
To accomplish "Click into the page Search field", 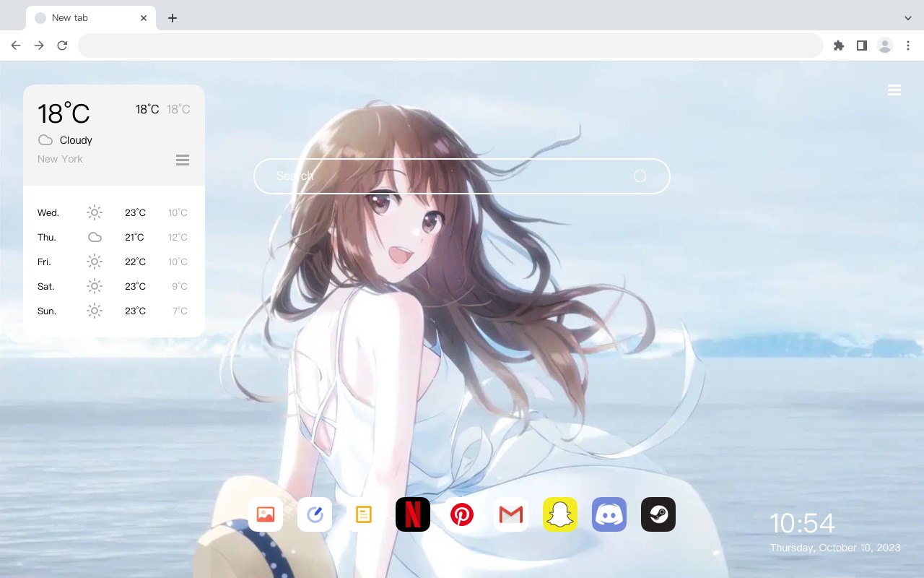I will 462,176.
